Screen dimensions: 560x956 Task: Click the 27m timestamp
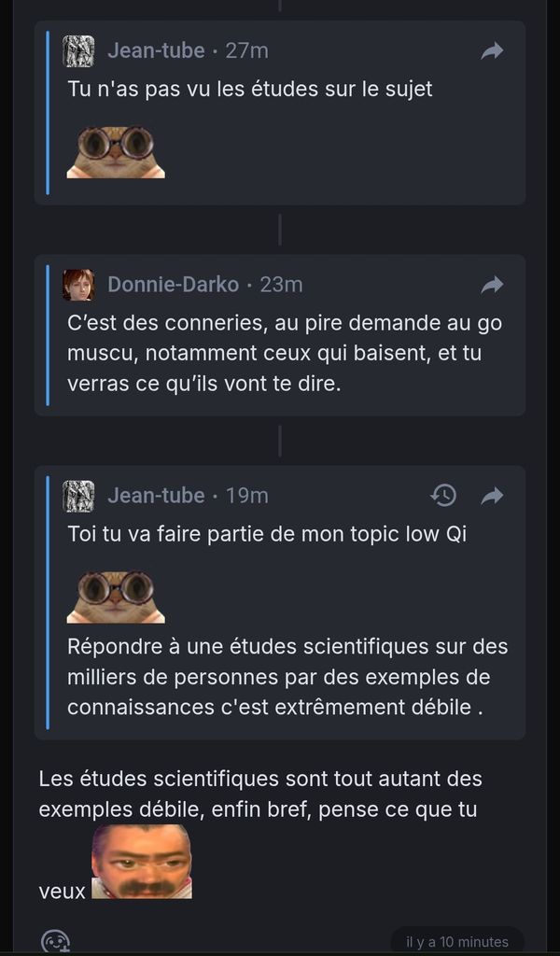click(x=246, y=51)
